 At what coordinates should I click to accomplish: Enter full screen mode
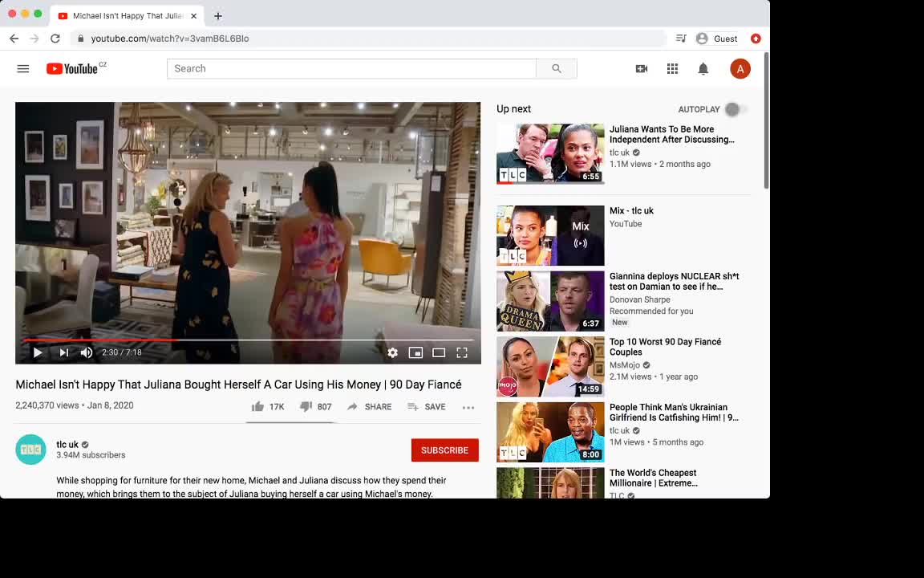462,352
